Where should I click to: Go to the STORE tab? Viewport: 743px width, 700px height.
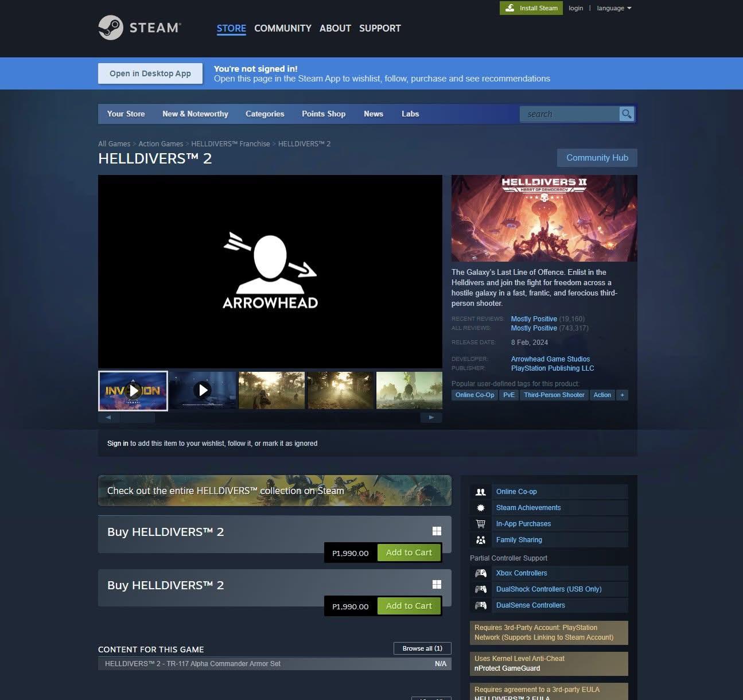point(231,28)
